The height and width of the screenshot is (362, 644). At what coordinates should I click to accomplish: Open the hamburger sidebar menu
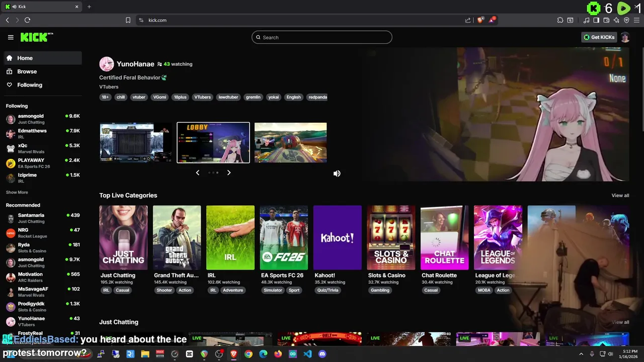click(11, 37)
